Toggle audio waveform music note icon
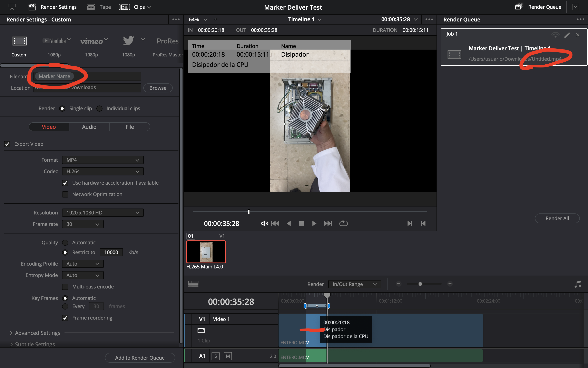 [578, 284]
